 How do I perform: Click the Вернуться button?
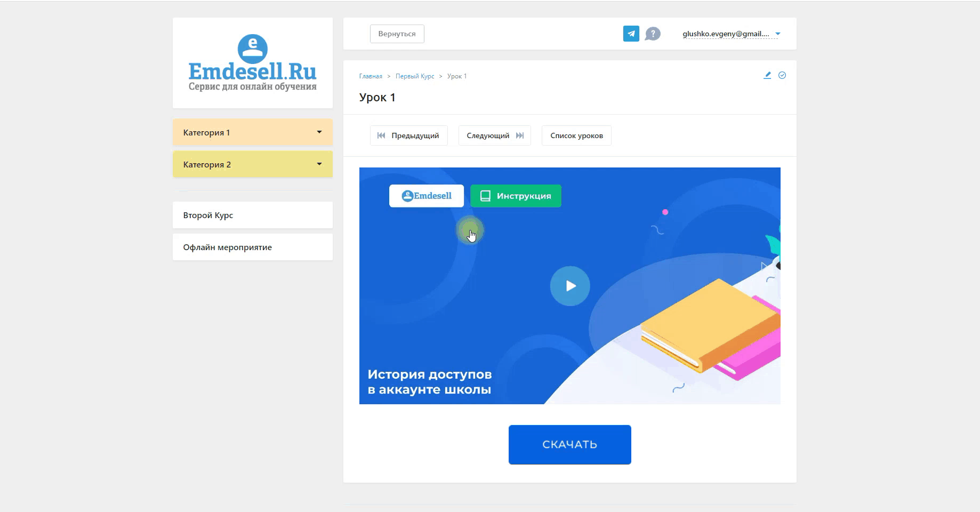(397, 34)
